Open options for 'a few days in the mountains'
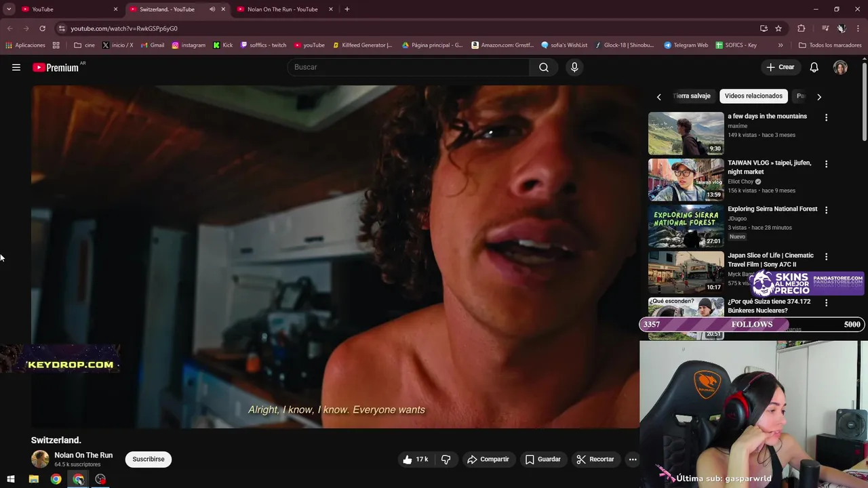Image resolution: width=868 pixels, height=488 pixels. coord(826,117)
